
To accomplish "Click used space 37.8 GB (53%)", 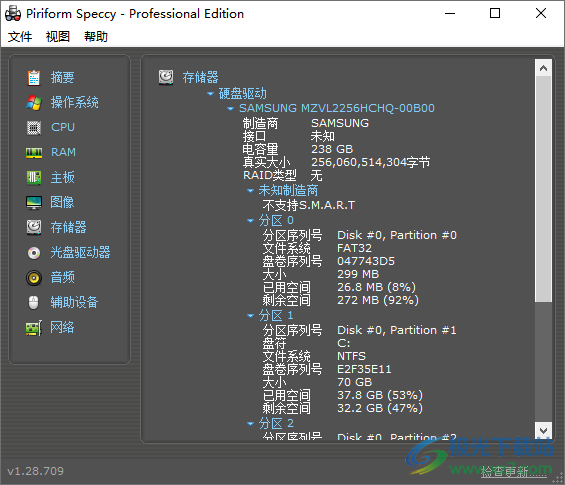I will click(380, 395).
